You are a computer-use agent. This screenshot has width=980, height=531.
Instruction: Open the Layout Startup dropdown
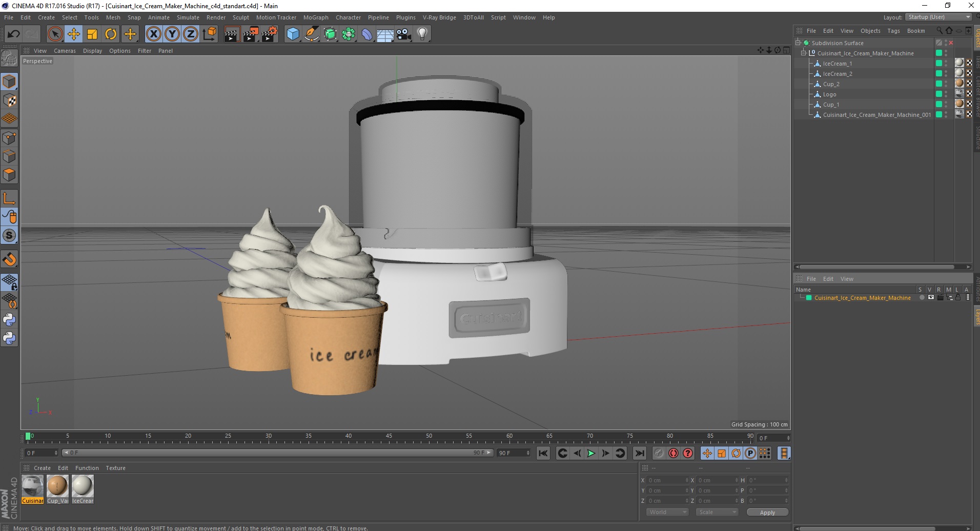click(938, 17)
